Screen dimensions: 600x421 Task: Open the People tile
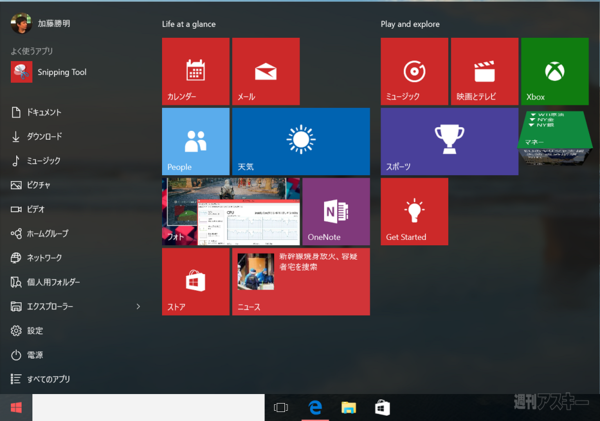196,141
